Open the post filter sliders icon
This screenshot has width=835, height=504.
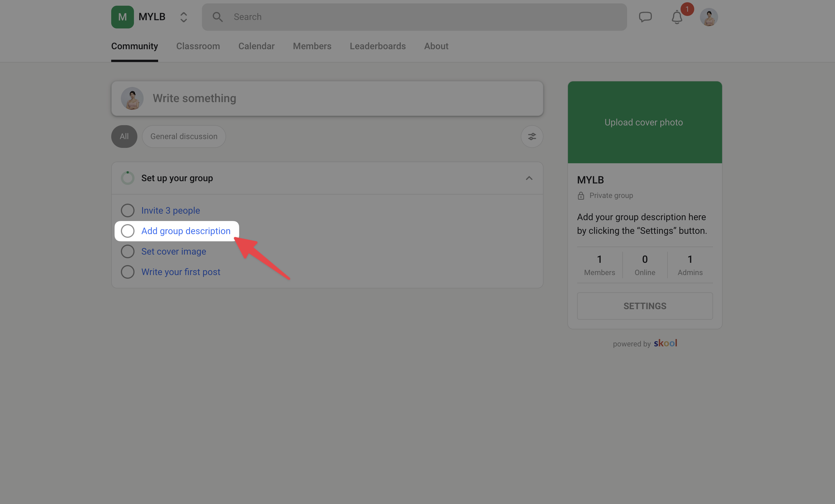coord(532,137)
